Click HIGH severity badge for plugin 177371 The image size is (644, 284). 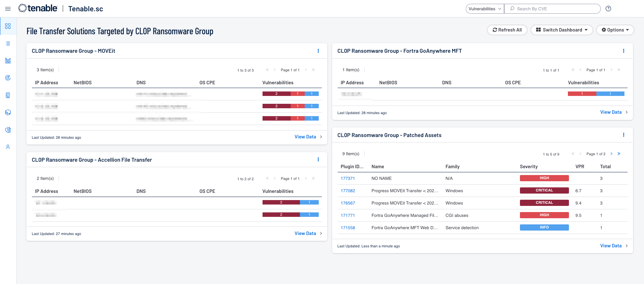[544, 178]
